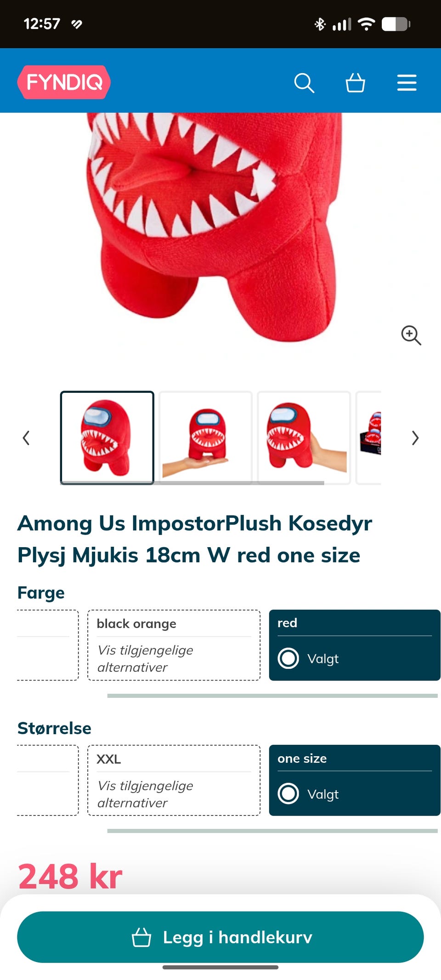
Task: Tap the Fyndiq logo
Action: pos(64,82)
